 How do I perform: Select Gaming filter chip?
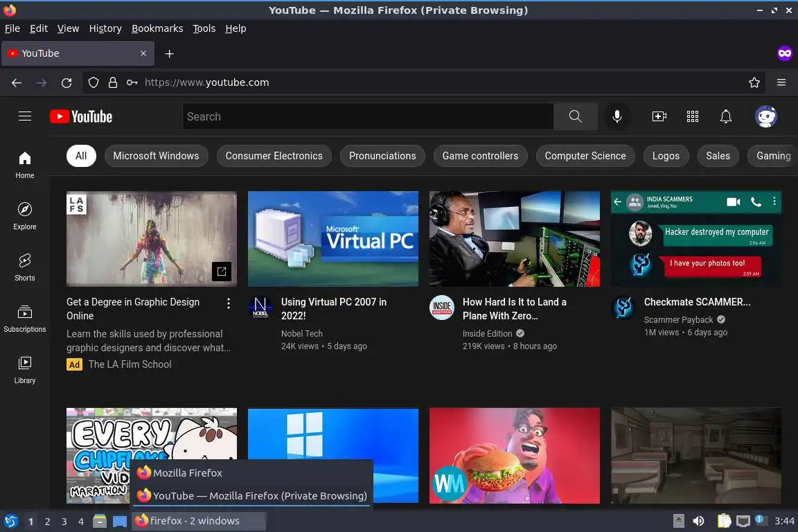pos(773,156)
